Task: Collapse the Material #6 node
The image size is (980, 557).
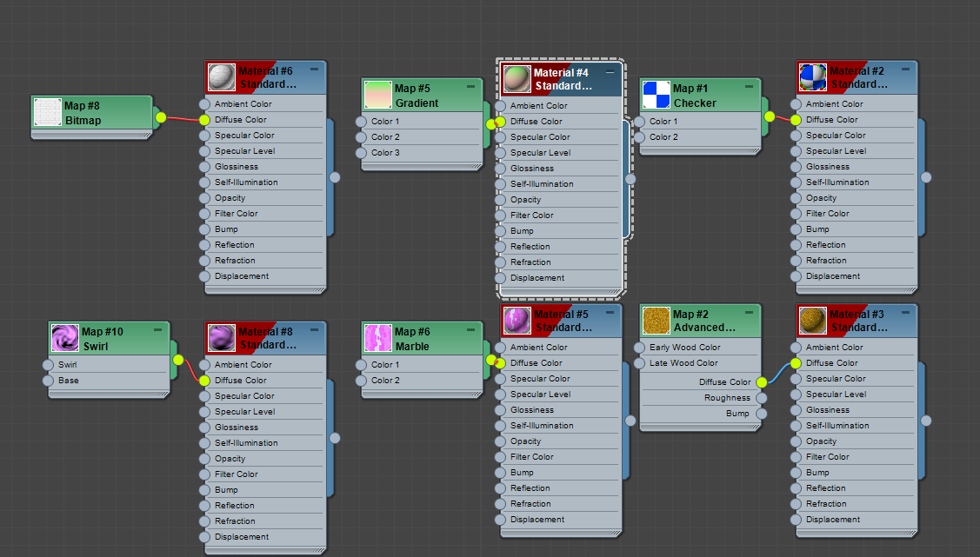Action: [x=315, y=70]
